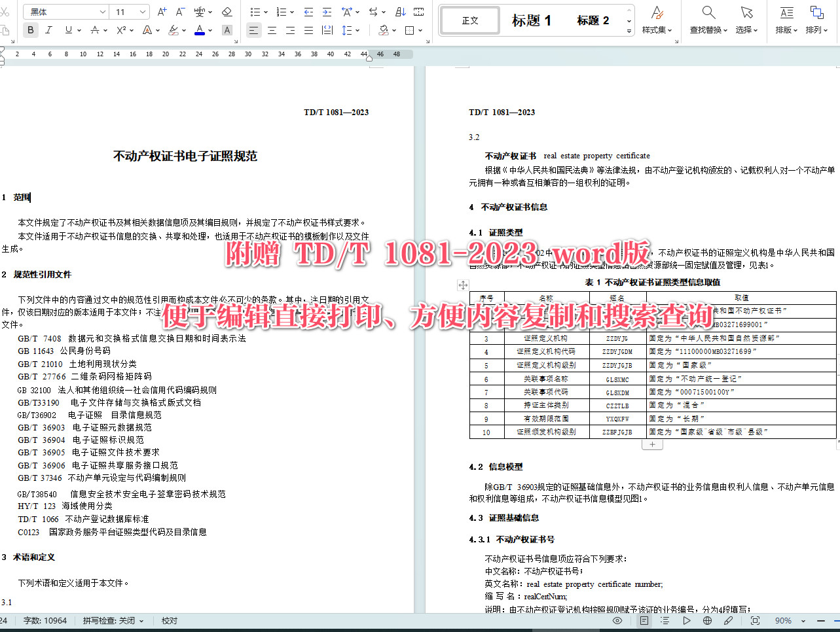Open the 样式集 styles tool
This screenshot has width=840, height=632.
click(657, 20)
